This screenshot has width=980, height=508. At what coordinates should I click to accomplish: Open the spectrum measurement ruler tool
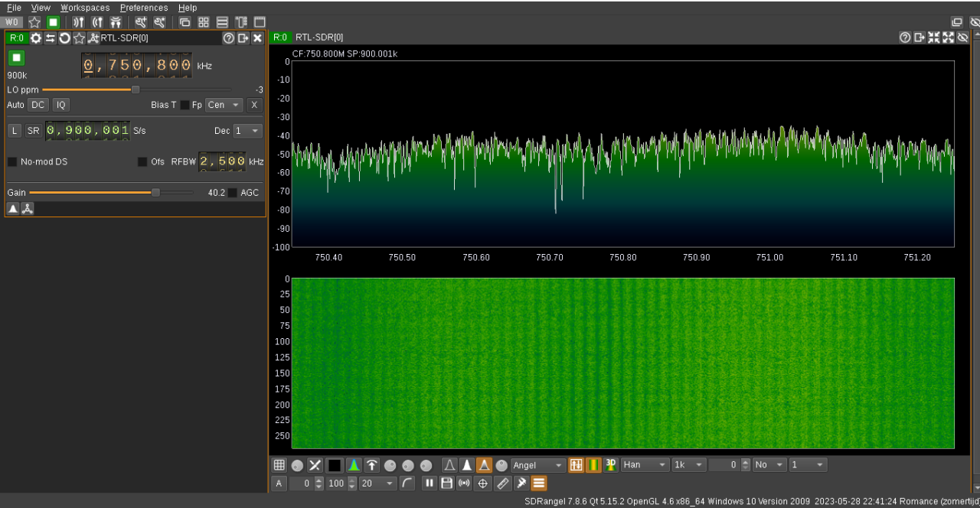coord(502,484)
